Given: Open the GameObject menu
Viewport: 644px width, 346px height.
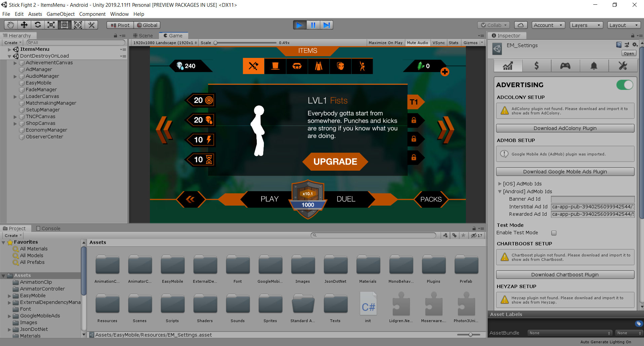Looking at the screenshot, I should (x=61, y=14).
